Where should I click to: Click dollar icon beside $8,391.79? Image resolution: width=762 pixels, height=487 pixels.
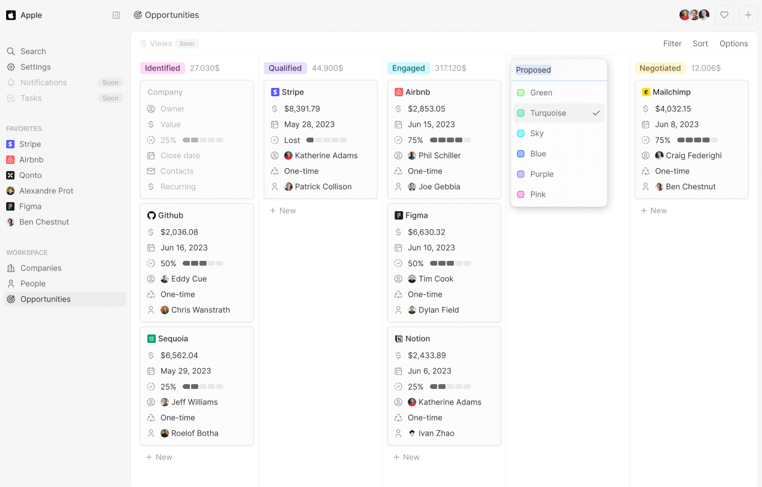(275, 109)
